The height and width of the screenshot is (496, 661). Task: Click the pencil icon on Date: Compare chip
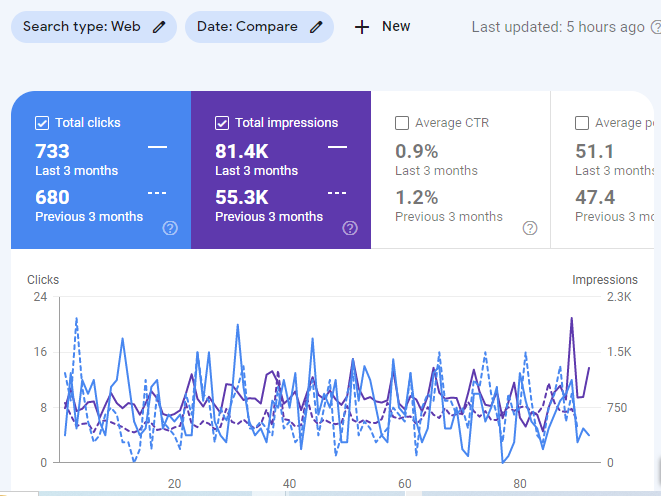[x=316, y=27]
